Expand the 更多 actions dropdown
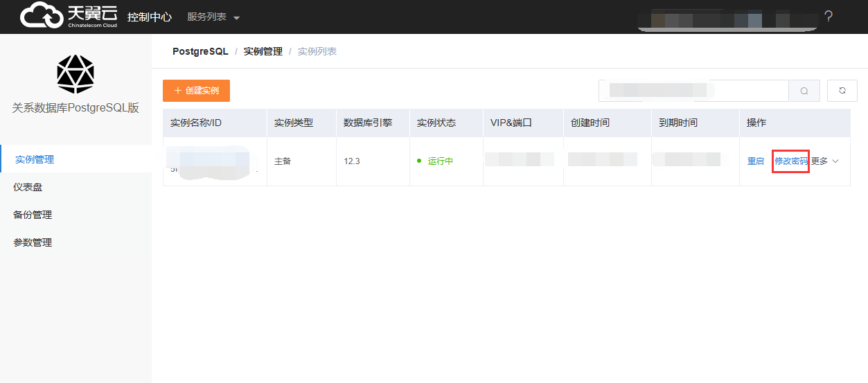Image resolution: width=868 pixels, height=383 pixels. [x=825, y=161]
